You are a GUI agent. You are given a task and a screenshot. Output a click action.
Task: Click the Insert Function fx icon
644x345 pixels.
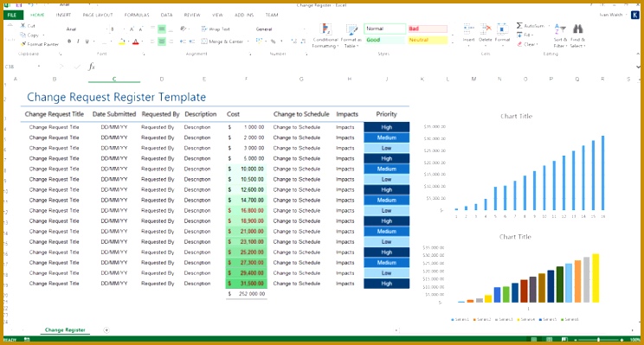tap(92, 67)
